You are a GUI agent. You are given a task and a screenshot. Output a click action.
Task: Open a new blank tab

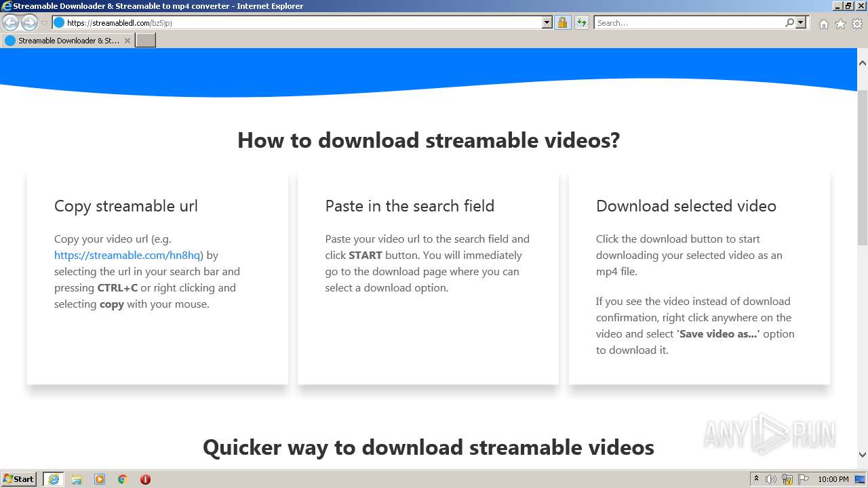pyautogui.click(x=146, y=41)
